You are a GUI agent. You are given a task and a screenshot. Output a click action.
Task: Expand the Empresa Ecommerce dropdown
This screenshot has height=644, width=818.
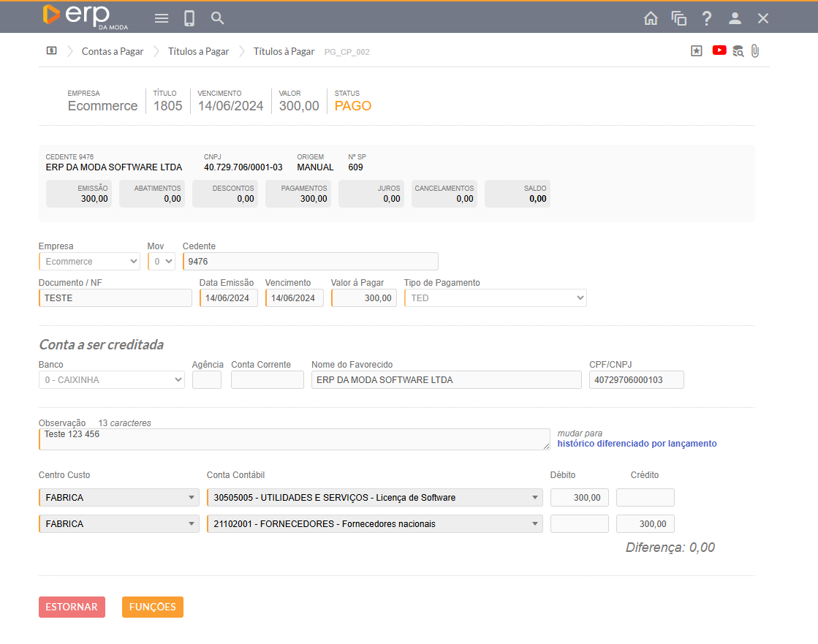coord(89,261)
